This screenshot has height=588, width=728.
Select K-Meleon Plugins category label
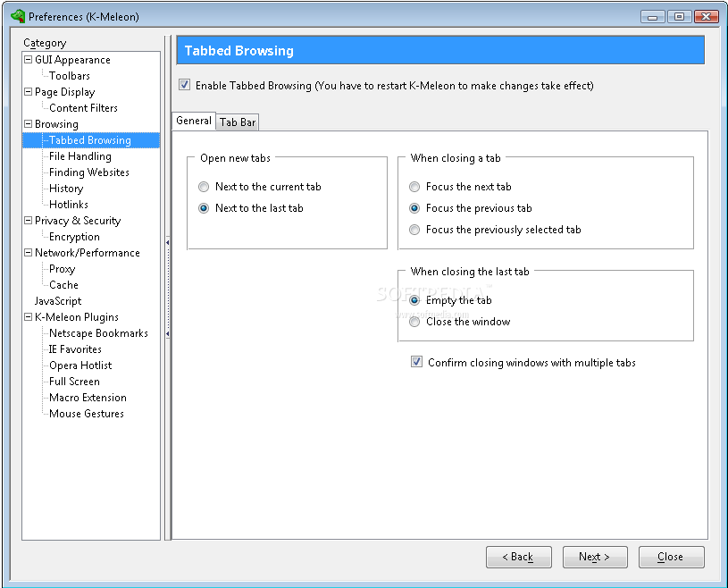[x=77, y=317]
